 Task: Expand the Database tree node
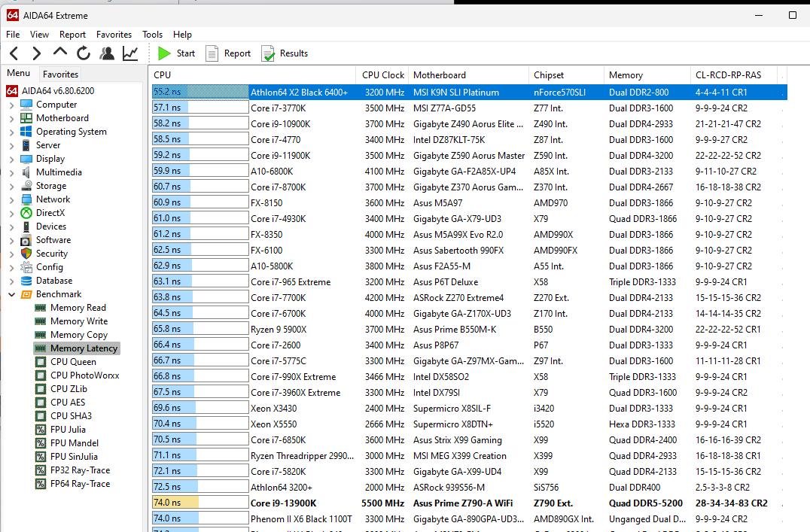coord(11,281)
